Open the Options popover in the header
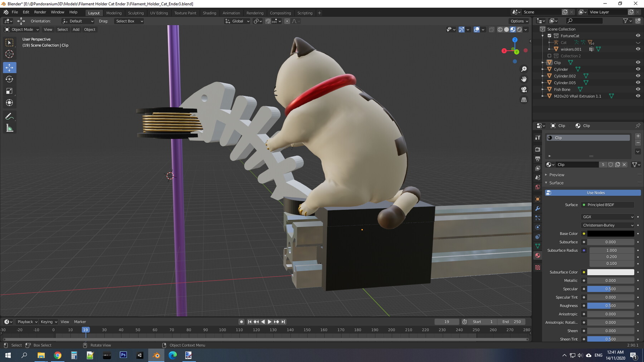Viewport: 644px width, 362px height. 518,21
